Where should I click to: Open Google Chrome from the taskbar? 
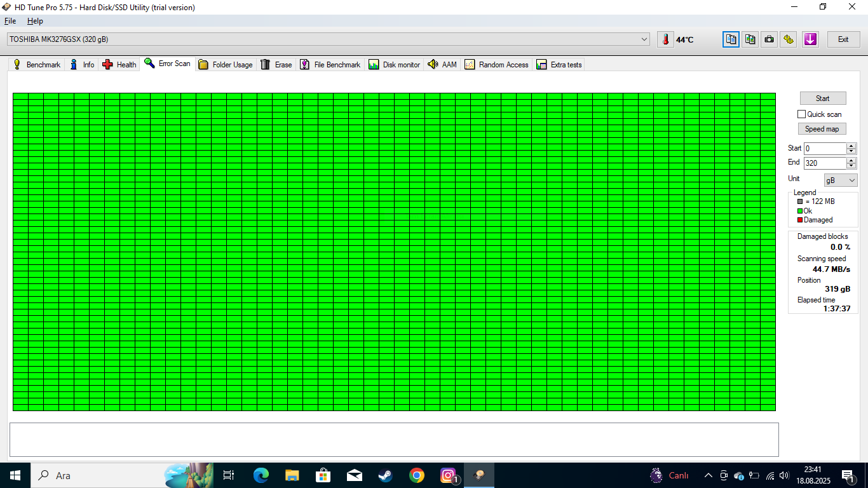[x=417, y=475]
